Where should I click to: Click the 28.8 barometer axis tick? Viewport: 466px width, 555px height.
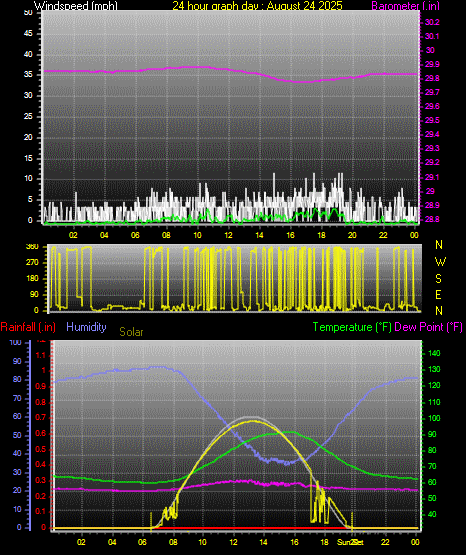click(x=432, y=219)
